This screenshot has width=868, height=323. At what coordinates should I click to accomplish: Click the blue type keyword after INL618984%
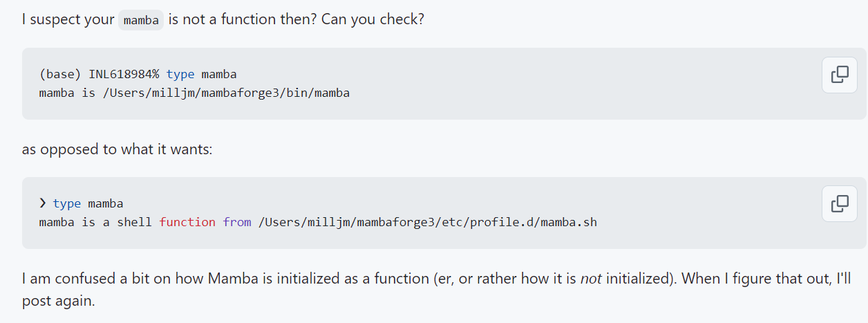point(180,74)
